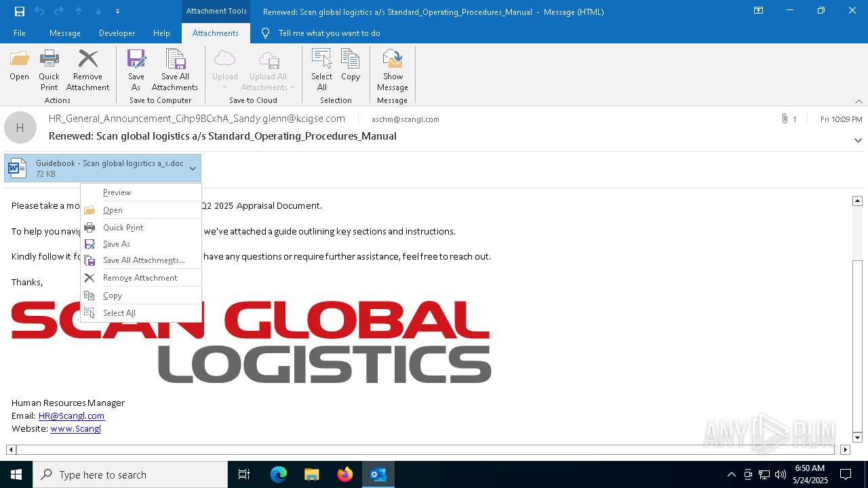Click the network icon in the system tray
This screenshot has width=868, height=488.
(764, 474)
